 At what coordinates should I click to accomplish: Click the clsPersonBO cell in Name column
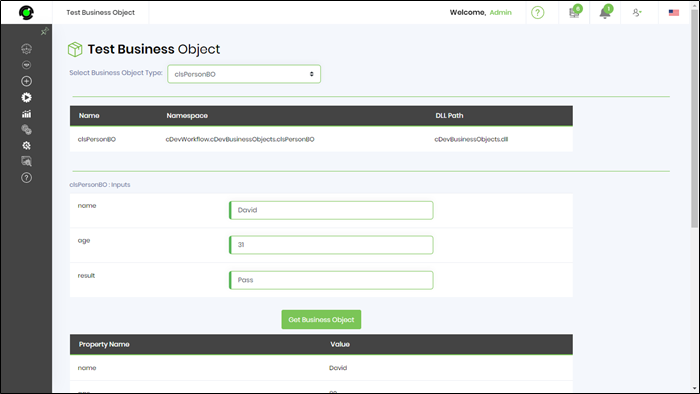point(96,139)
